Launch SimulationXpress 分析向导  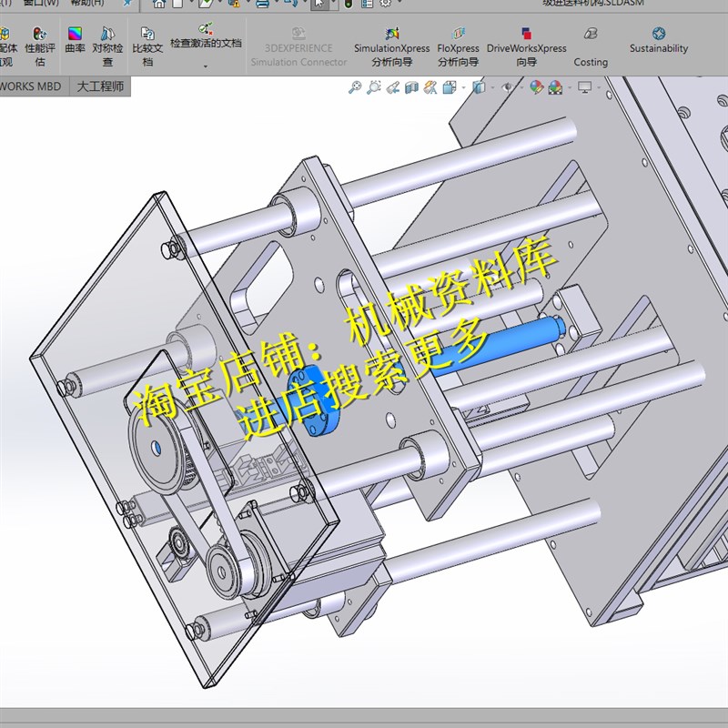(392, 46)
